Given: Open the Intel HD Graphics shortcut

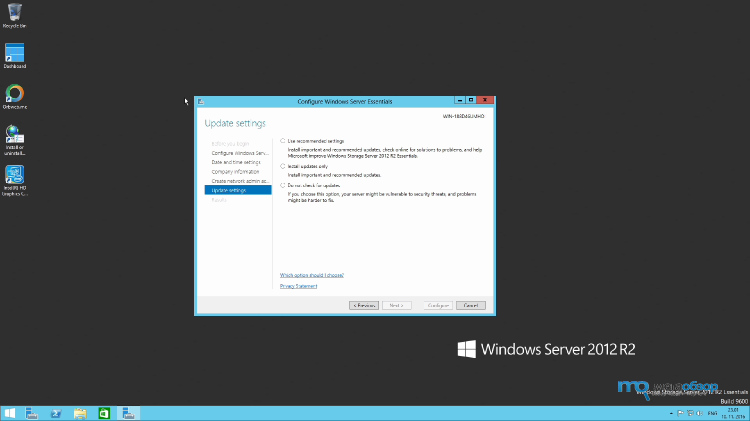Looking at the screenshot, I should click(14, 181).
